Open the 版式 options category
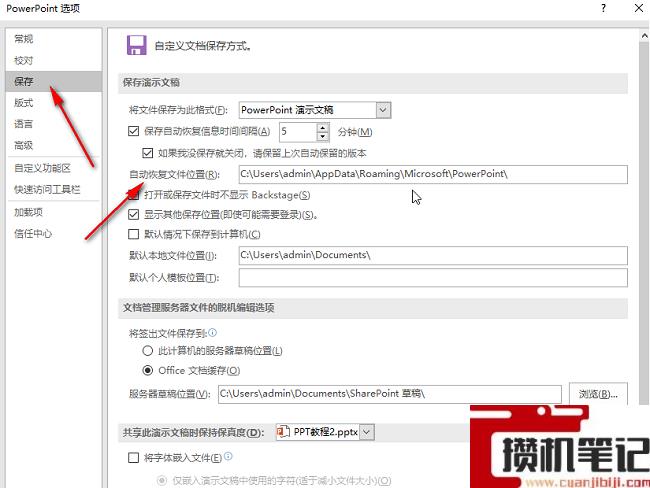650x488 pixels. tap(24, 103)
